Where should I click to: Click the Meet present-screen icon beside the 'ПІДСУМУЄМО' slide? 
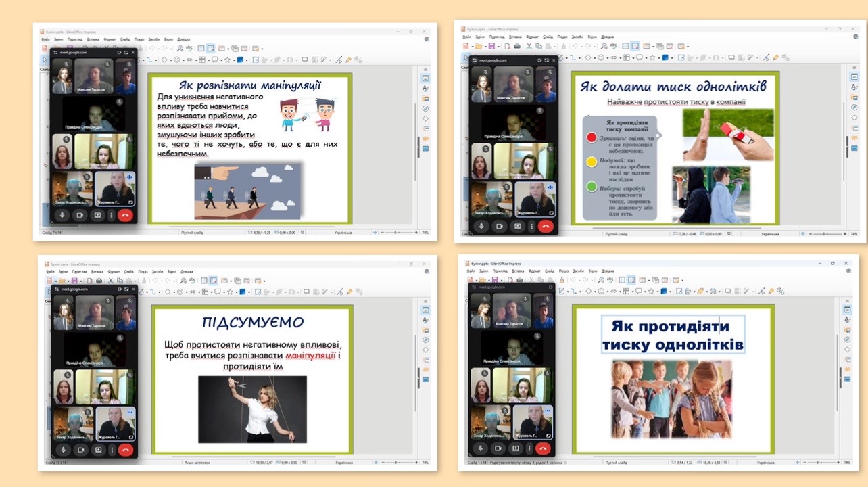98,449
